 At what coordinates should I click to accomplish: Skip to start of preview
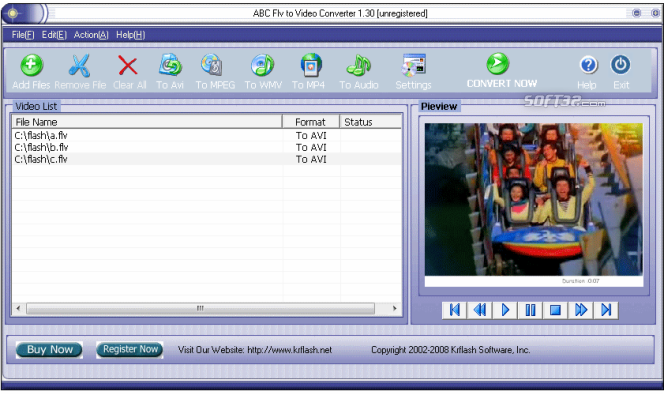click(x=454, y=310)
